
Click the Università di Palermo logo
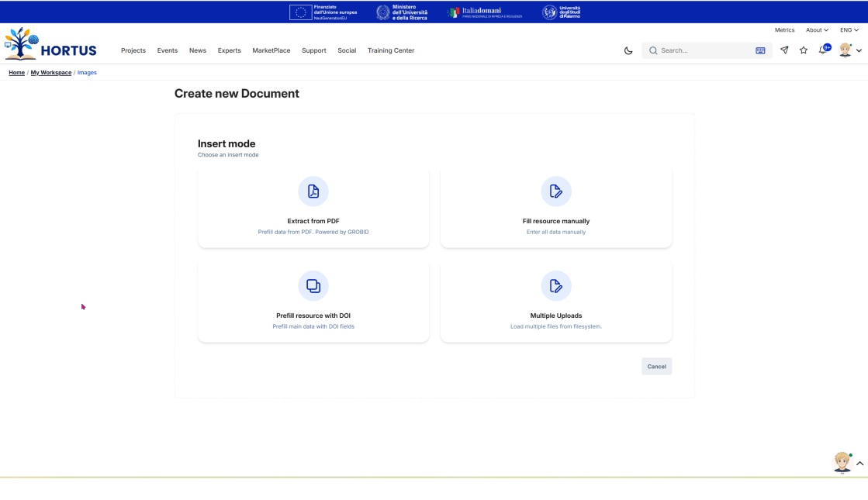pyautogui.click(x=562, y=12)
